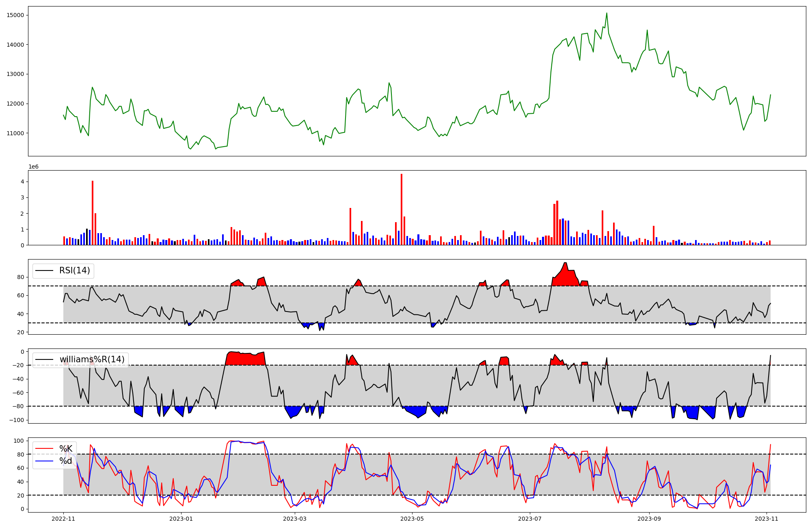
Task: Click the RSI(14) legend label
Action: click(x=75, y=270)
